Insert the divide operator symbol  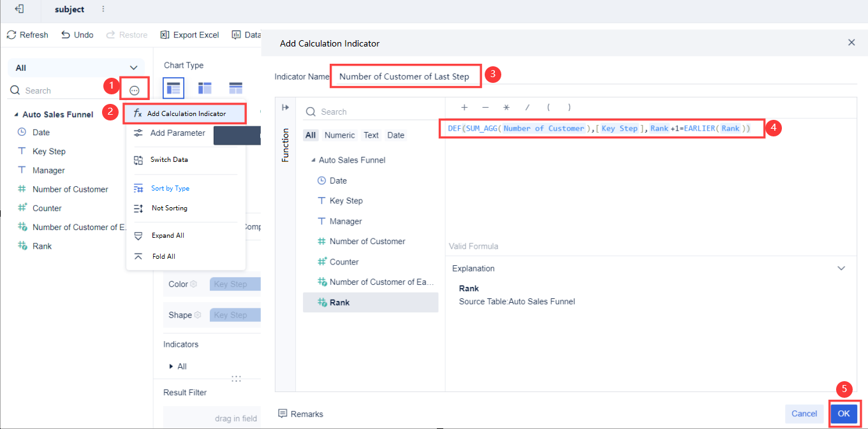pyautogui.click(x=527, y=108)
